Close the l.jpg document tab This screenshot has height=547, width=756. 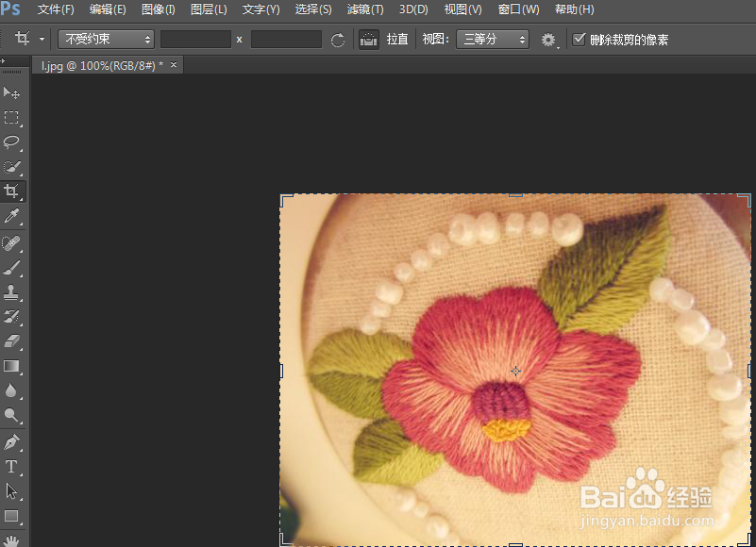pyautogui.click(x=174, y=64)
